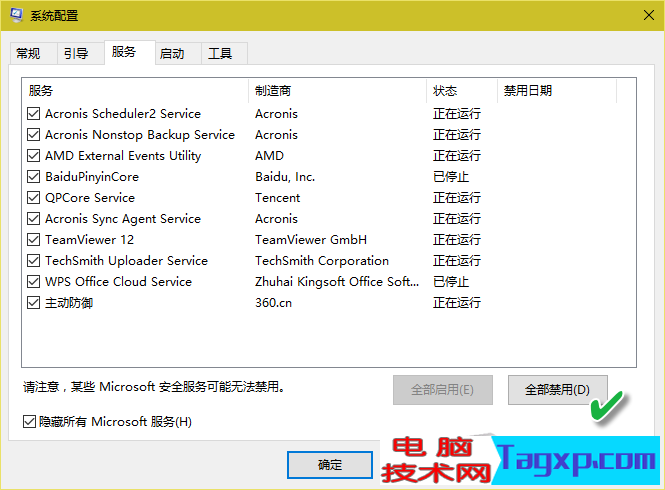The image size is (665, 490).
Task: Select the BaiduPinyinCore row name
Action: pyautogui.click(x=92, y=176)
